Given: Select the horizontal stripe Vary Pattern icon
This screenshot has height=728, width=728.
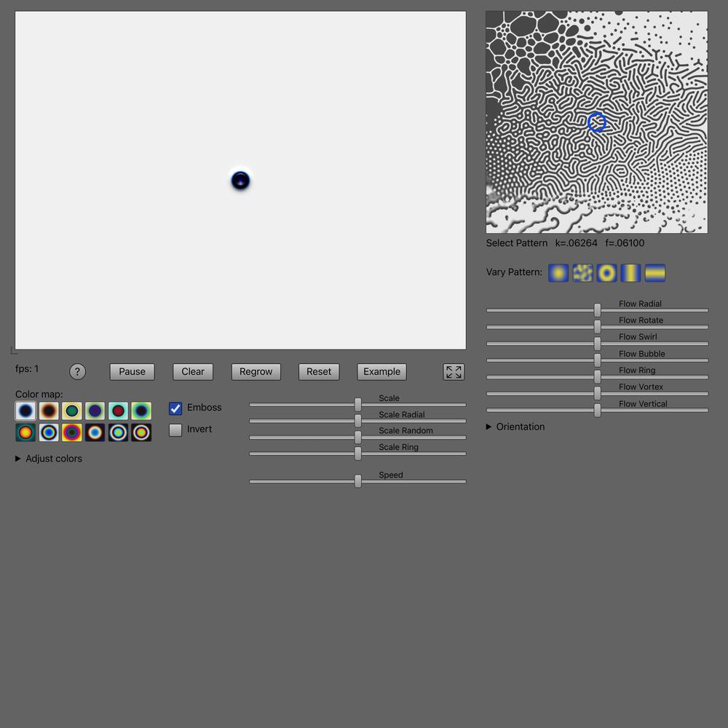Looking at the screenshot, I should (x=654, y=273).
